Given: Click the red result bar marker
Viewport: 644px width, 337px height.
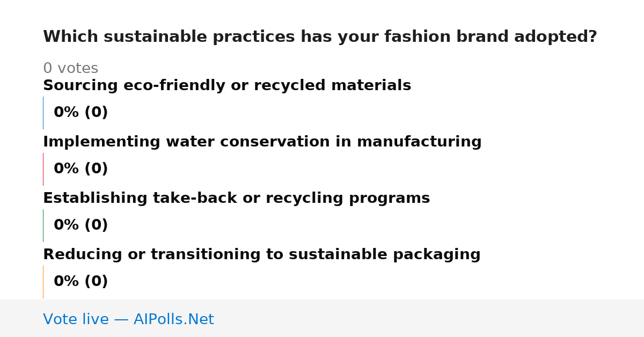Looking at the screenshot, I should [43, 169].
